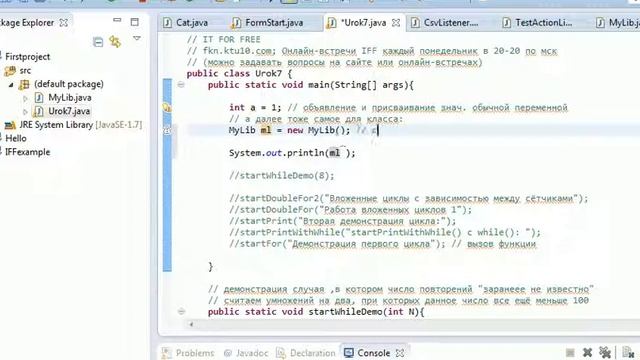The image size is (640, 360).
Task: Click the Terminate square console button
Action: (x=570, y=353)
